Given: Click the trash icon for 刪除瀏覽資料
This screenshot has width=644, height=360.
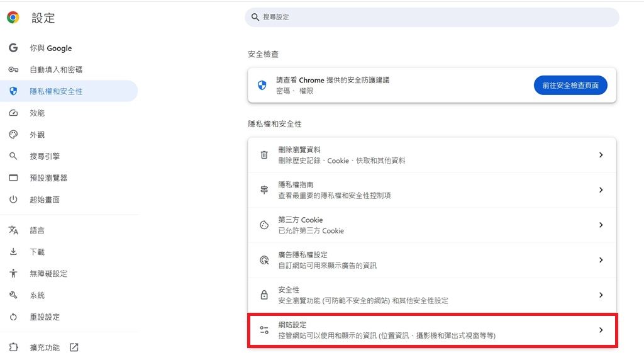Looking at the screenshot, I should point(264,155).
